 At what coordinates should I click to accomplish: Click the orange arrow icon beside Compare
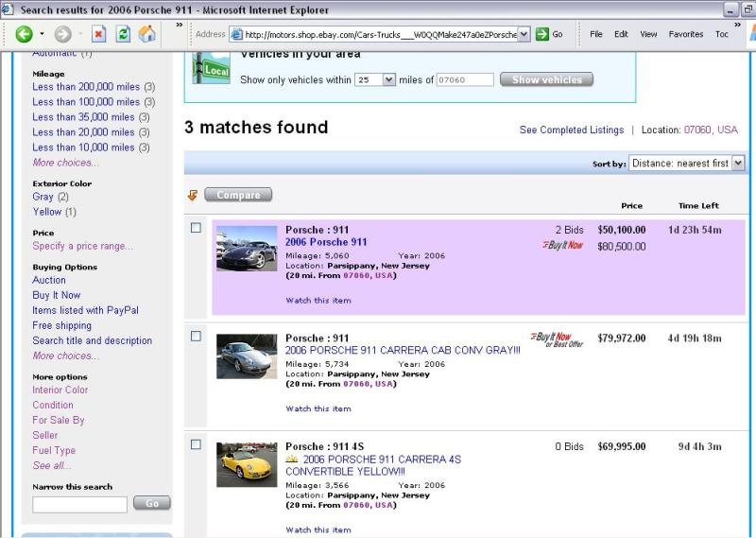193,195
